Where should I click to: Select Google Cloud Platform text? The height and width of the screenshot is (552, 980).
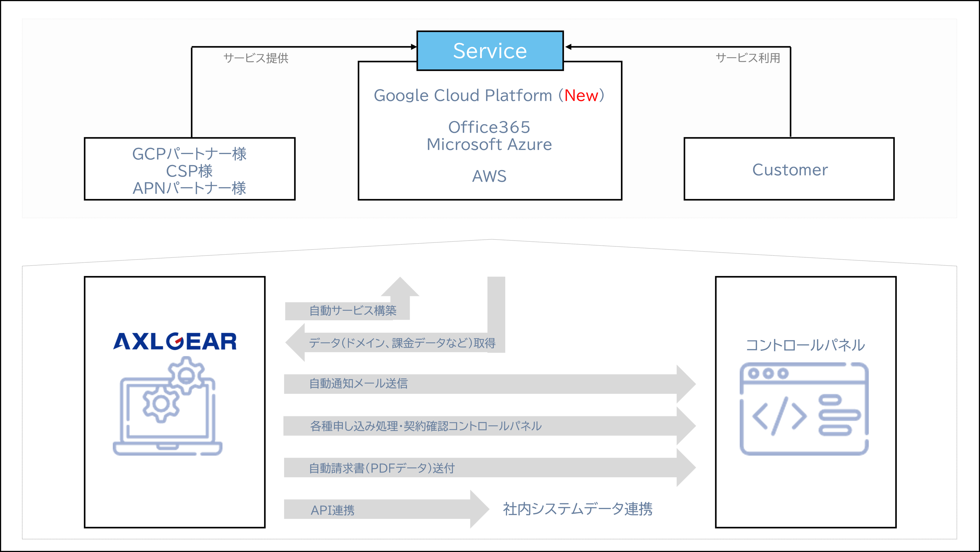(463, 95)
